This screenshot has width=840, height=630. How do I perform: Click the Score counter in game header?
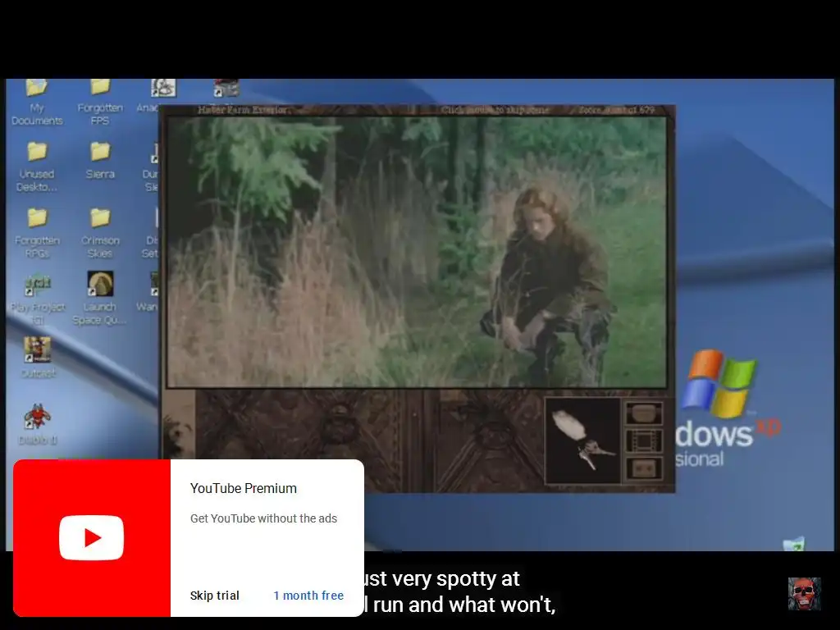(617, 110)
